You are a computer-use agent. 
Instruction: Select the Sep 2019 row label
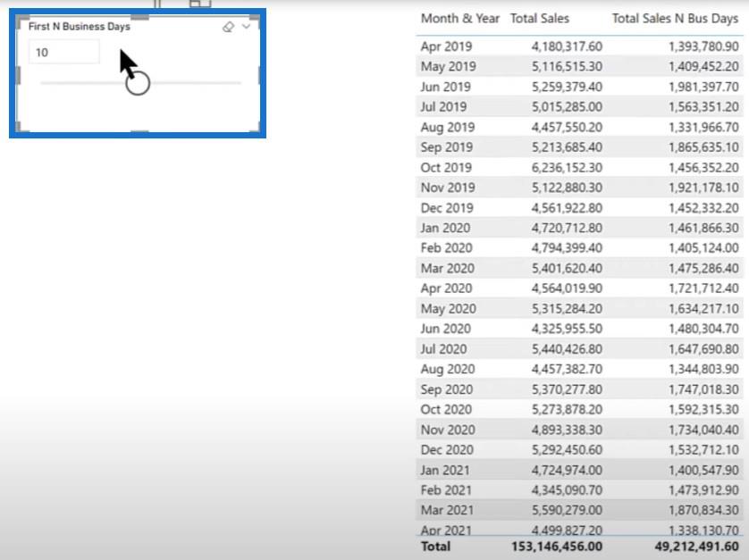pyautogui.click(x=447, y=147)
